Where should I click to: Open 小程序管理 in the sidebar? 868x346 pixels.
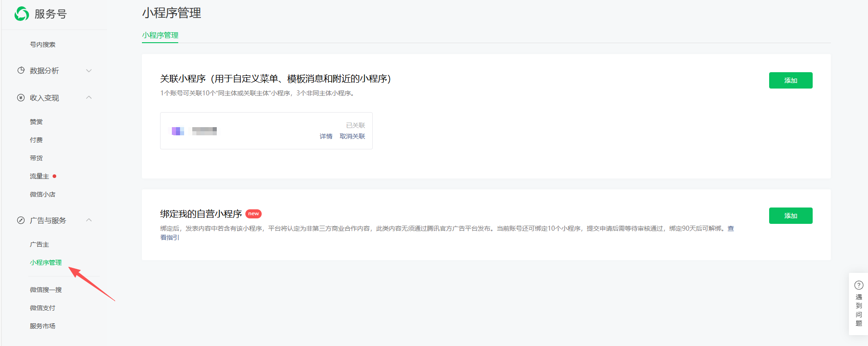(x=46, y=262)
